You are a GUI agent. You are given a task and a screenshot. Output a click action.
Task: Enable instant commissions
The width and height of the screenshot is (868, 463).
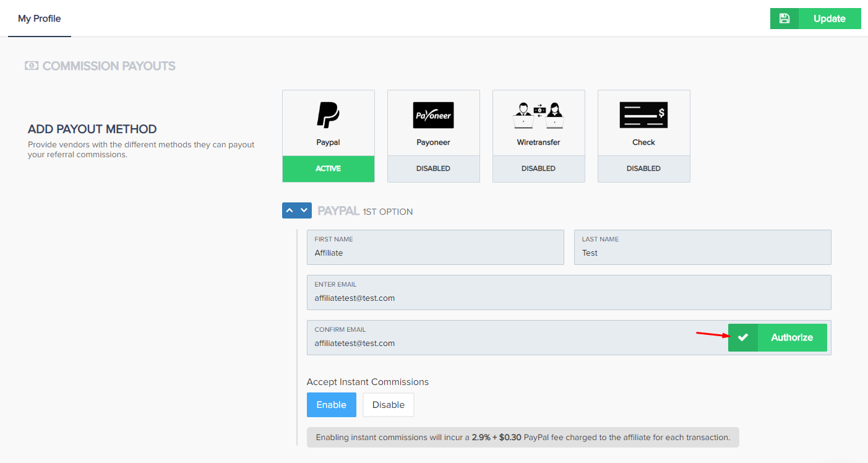(x=331, y=405)
